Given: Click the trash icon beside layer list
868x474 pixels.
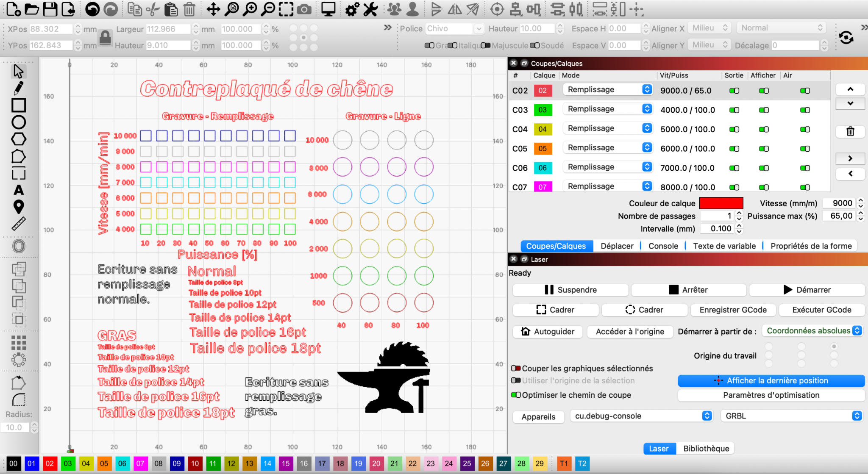Looking at the screenshot, I should pyautogui.click(x=850, y=131).
